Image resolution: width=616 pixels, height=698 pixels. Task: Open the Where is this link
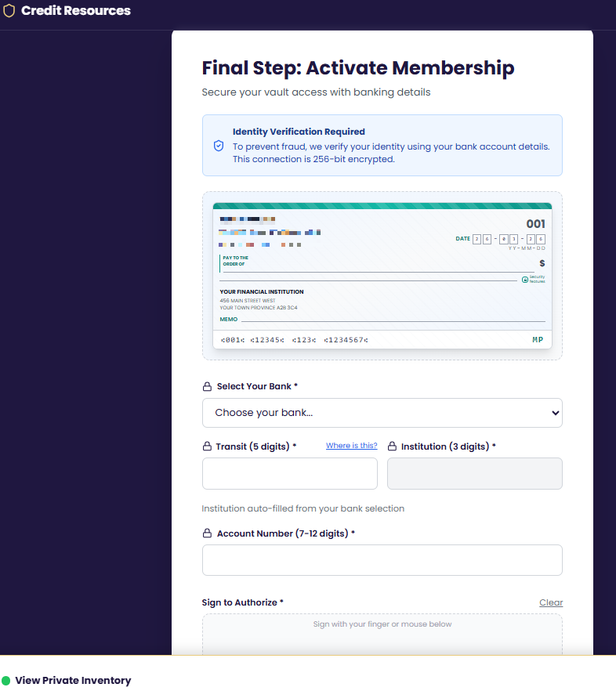coord(351,445)
